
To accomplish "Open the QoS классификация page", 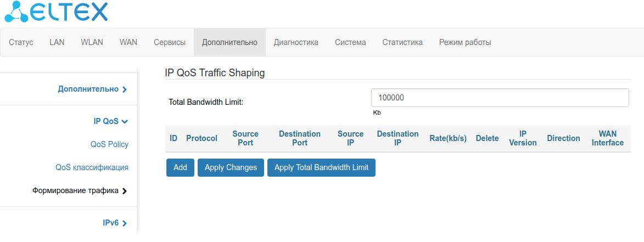I will click(92, 167).
